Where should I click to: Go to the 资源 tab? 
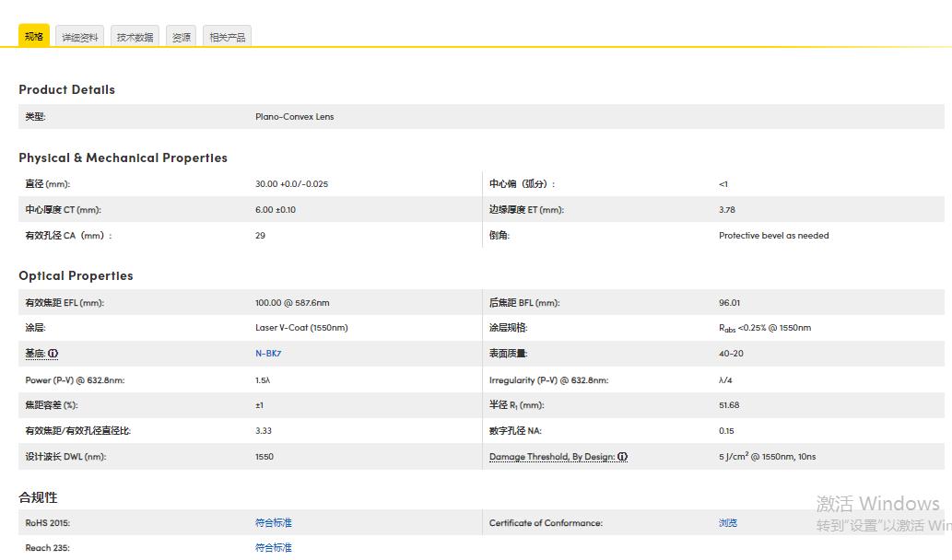[x=182, y=38]
